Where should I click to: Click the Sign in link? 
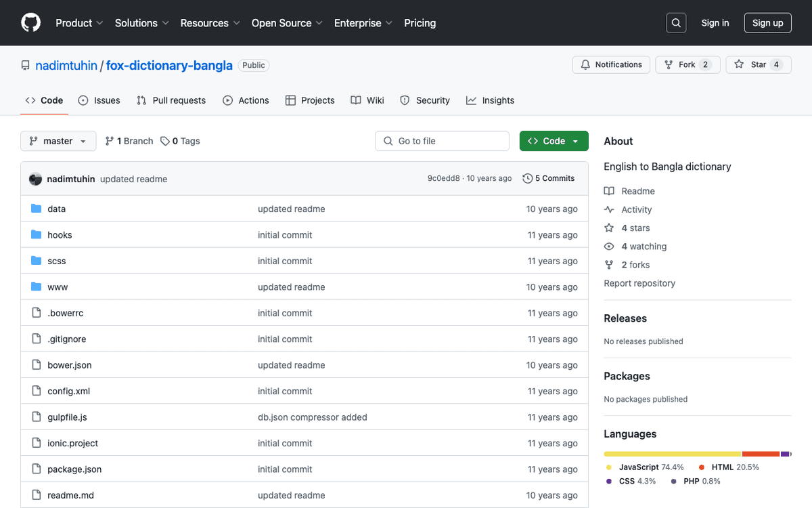pyautogui.click(x=715, y=23)
